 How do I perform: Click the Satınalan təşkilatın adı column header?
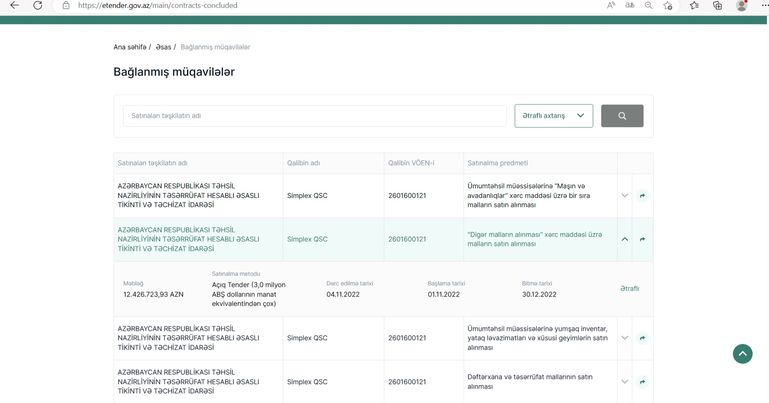[x=153, y=163]
